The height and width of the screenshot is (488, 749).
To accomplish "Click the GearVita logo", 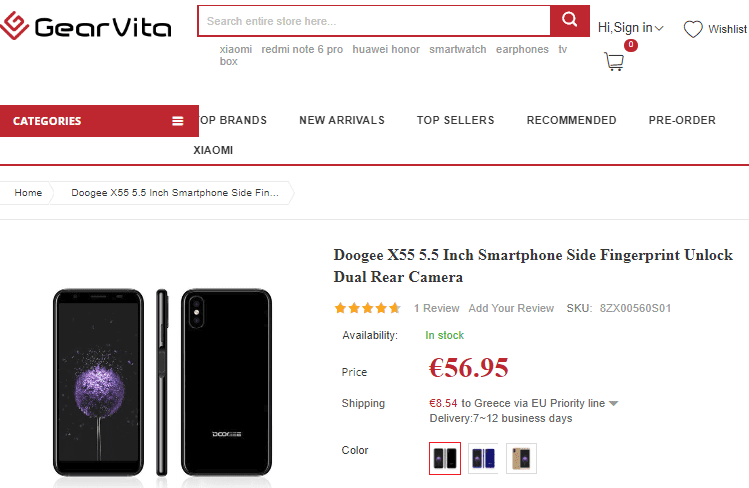I will tap(86, 26).
